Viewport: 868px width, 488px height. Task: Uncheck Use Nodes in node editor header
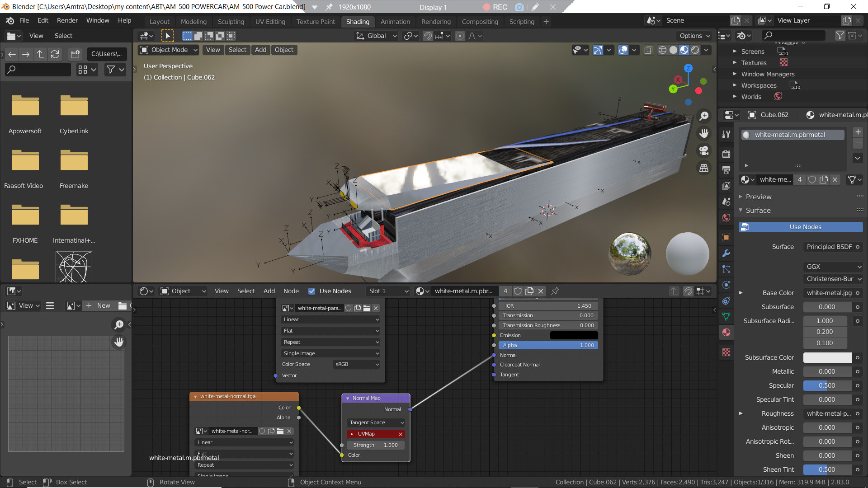(311, 291)
